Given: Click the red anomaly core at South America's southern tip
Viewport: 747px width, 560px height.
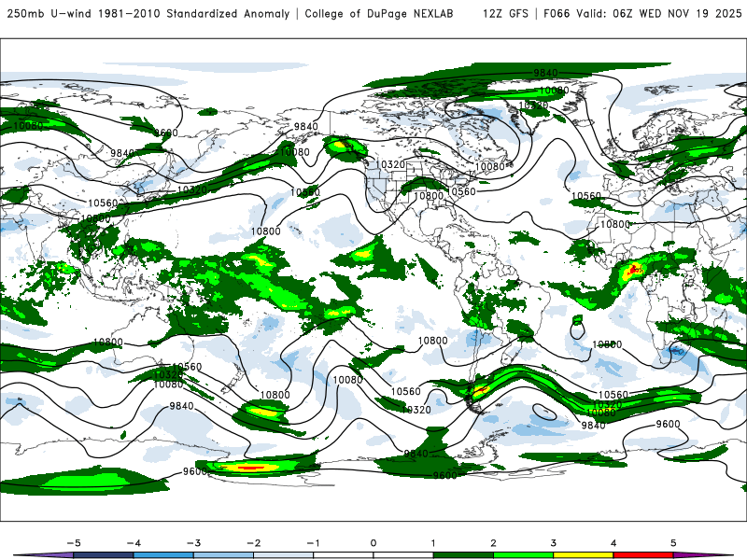Looking at the screenshot, I should pyautogui.click(x=480, y=391).
